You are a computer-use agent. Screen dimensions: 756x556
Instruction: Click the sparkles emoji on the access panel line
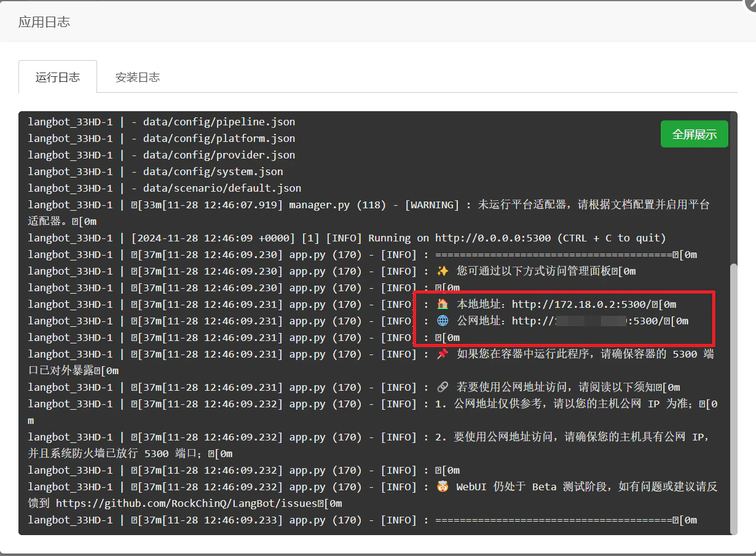tap(441, 270)
